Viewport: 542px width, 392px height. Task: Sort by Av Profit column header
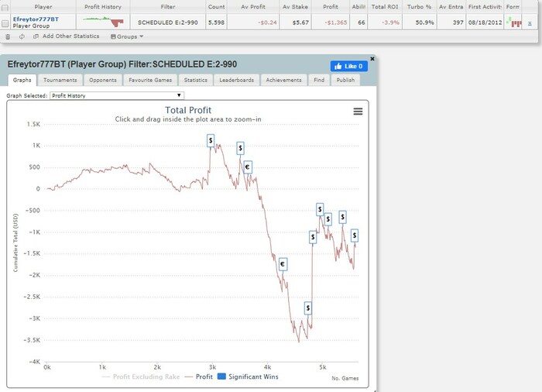coord(253,6)
